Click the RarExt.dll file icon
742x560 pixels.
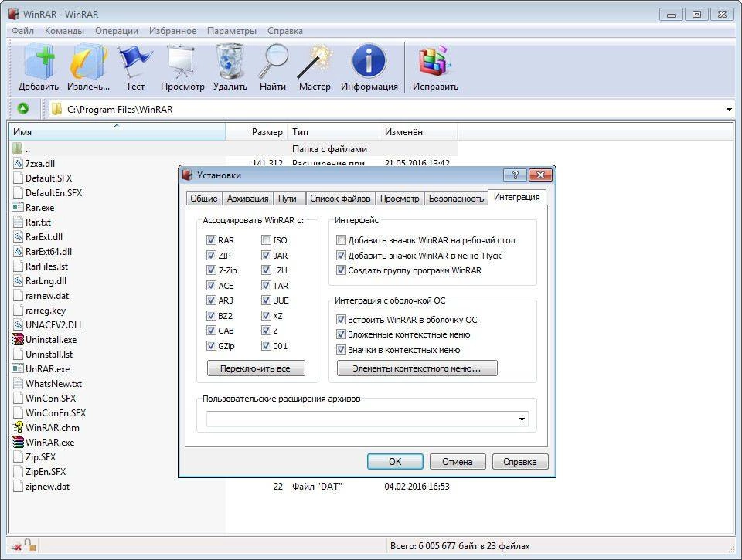18,237
